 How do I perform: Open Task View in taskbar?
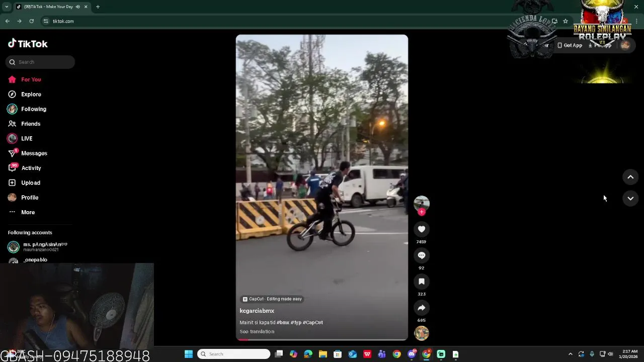279,354
